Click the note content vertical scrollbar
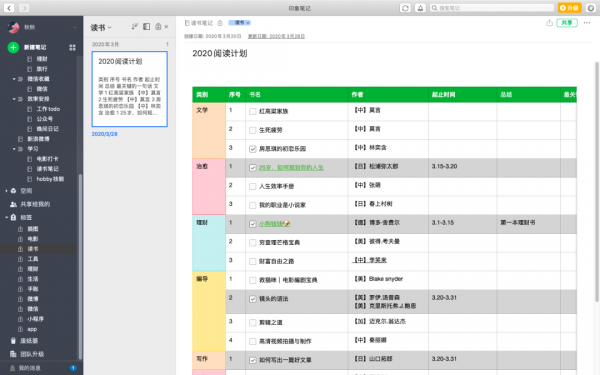 click(597, 182)
